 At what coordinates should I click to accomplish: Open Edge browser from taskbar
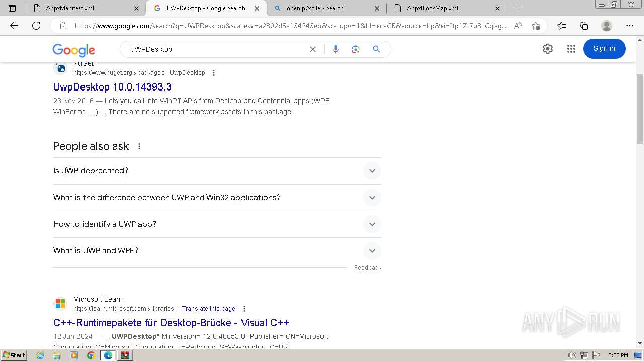108,355
